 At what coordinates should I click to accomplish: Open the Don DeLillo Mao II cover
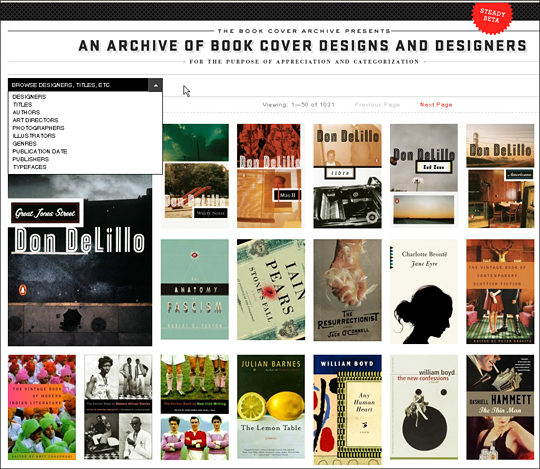(269, 176)
